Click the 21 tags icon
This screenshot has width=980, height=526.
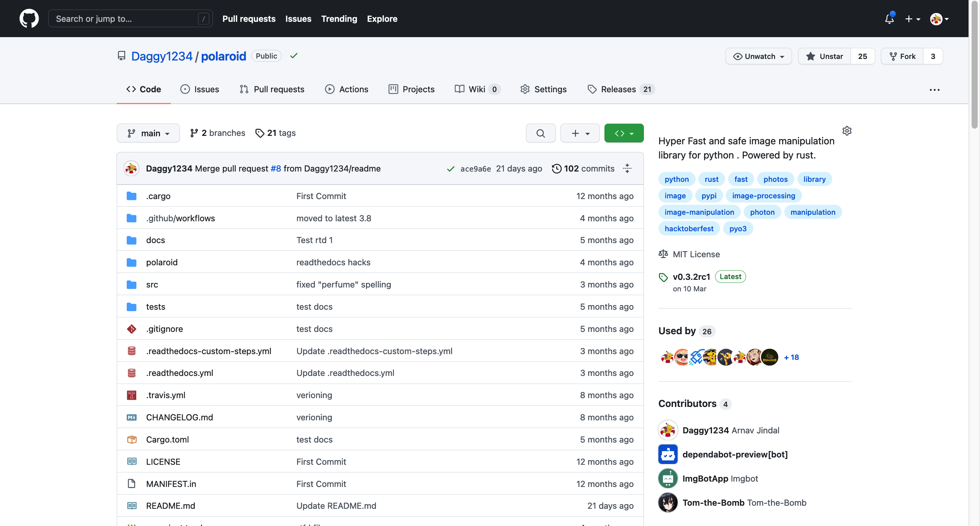tap(260, 133)
